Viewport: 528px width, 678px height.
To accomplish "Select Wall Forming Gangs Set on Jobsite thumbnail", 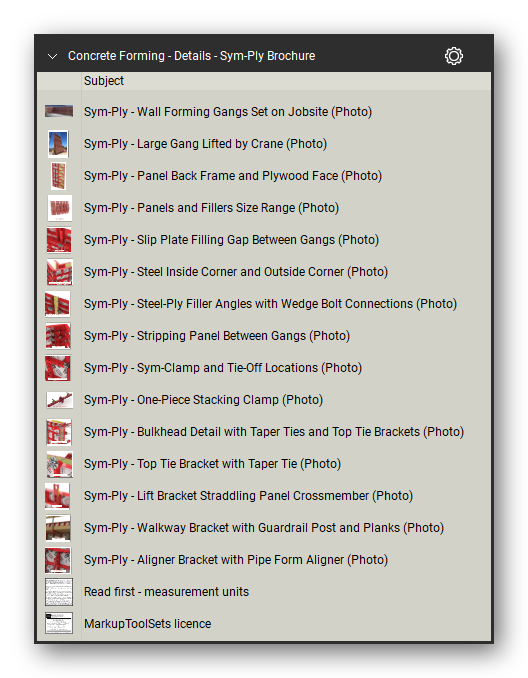I will 59,111.
